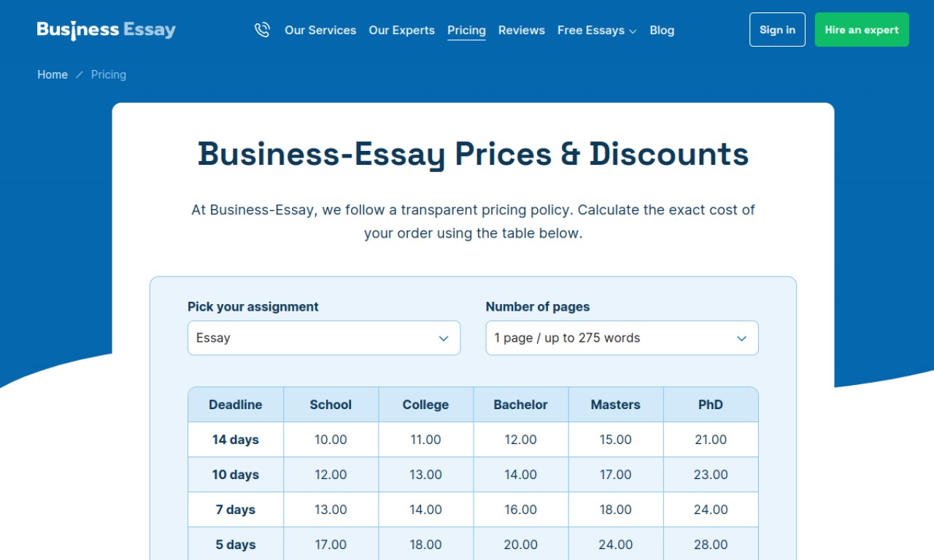This screenshot has height=560, width=934.
Task: Go to Home breadcrumb link
Action: tap(53, 74)
